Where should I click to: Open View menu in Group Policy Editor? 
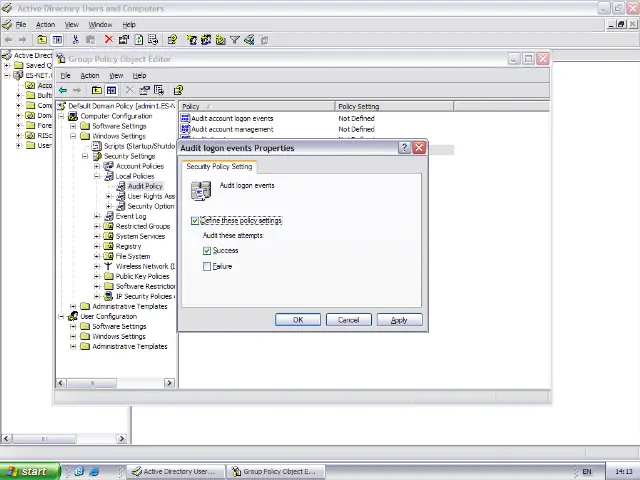(x=116, y=76)
